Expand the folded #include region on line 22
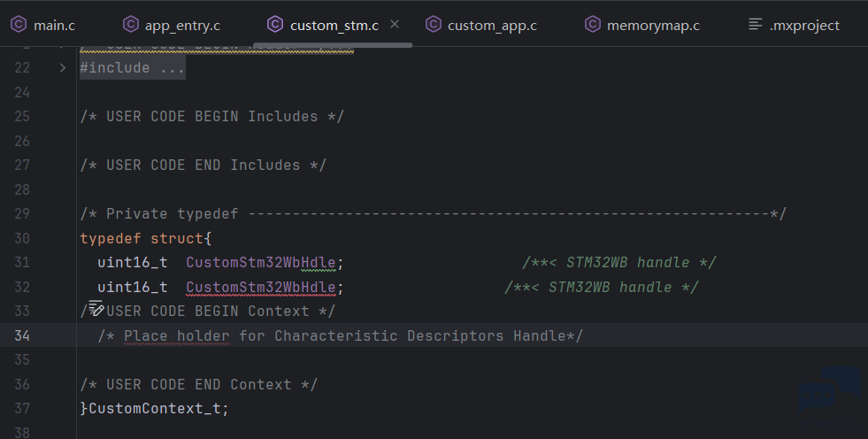 [x=63, y=67]
